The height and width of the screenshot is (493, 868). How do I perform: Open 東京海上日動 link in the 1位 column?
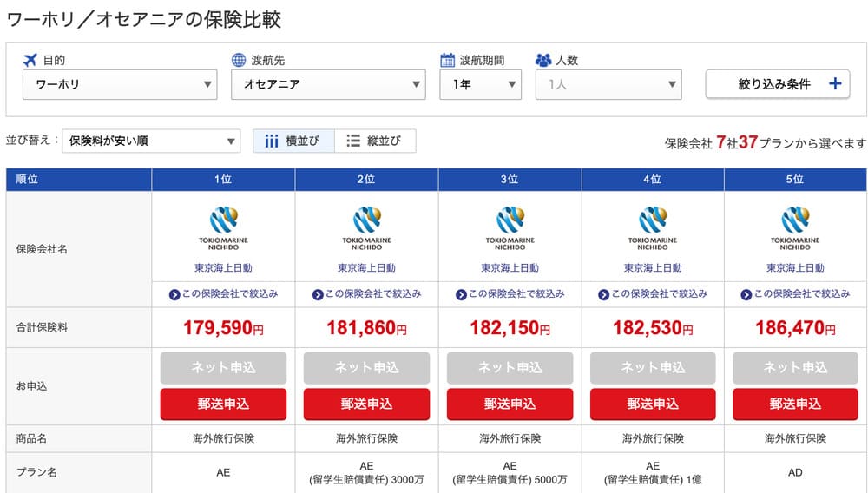tap(224, 268)
